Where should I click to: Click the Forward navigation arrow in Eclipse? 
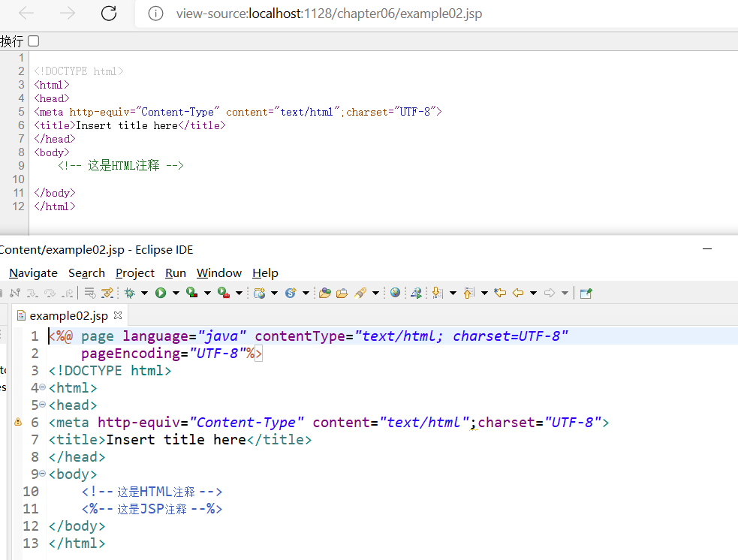pos(550,294)
